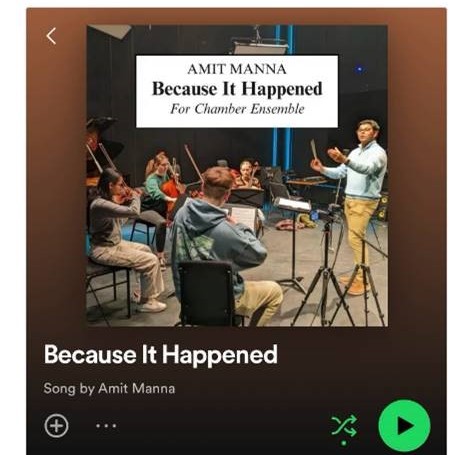Open the three-dot more options menu
The width and height of the screenshot is (461, 455).
[106, 426]
